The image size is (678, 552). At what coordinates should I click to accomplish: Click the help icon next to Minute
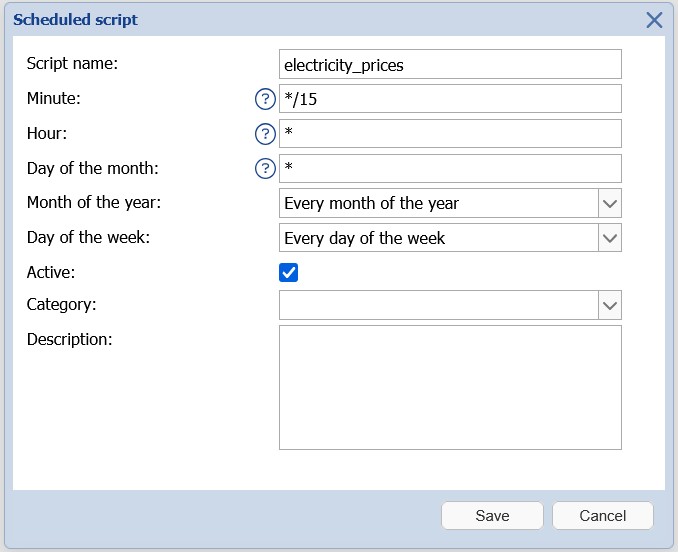(265, 99)
